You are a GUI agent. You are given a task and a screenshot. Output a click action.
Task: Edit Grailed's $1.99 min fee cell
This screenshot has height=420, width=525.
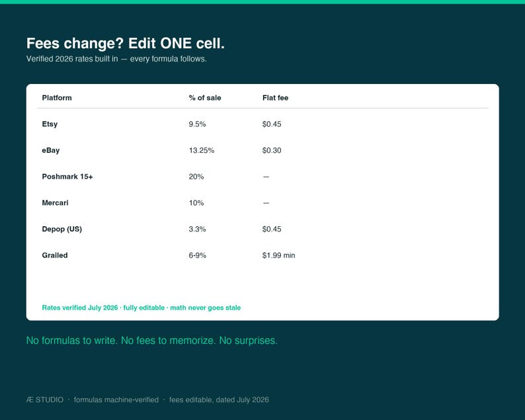click(278, 255)
